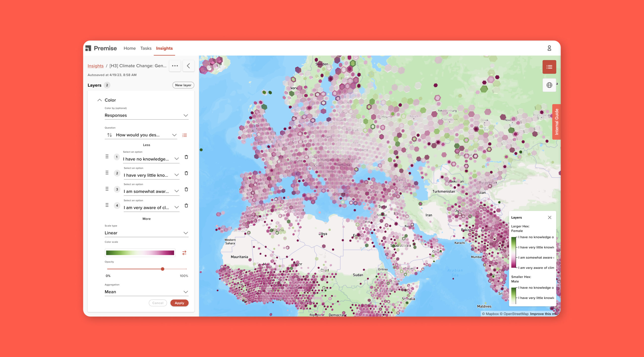This screenshot has width=644, height=357.
Task: Click the red legend list button on map
Action: click(x=549, y=67)
